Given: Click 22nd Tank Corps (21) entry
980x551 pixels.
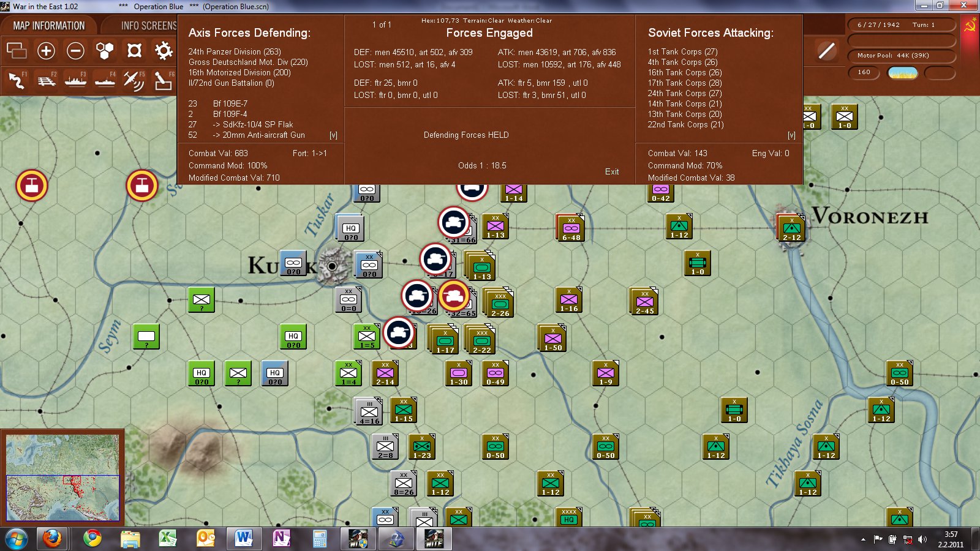Looking at the screenshot, I should 685,124.
